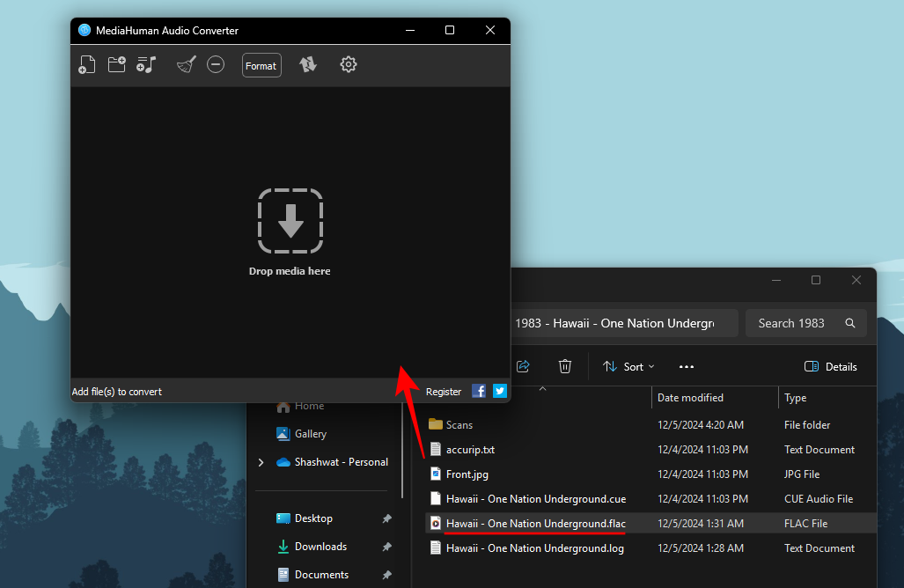Click the minus remove item icon
904x588 pixels.
(x=216, y=64)
